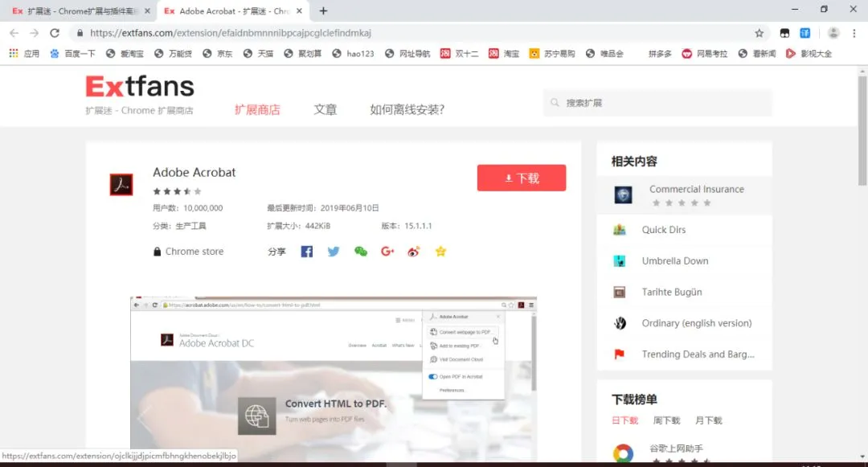Screen dimensions: 868x467
Task: Click the Trending Deals red flag icon
Action: [620, 354]
